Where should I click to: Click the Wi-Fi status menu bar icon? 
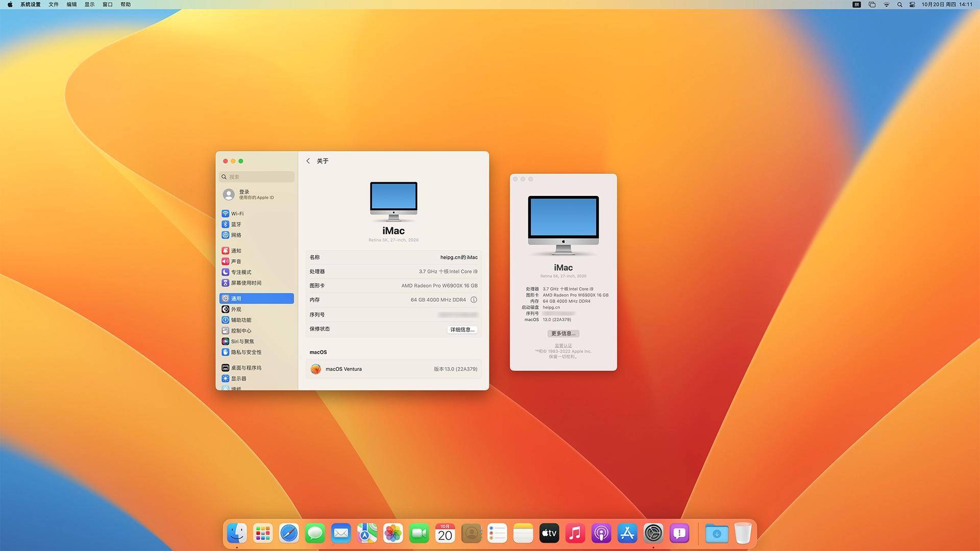coord(887,5)
